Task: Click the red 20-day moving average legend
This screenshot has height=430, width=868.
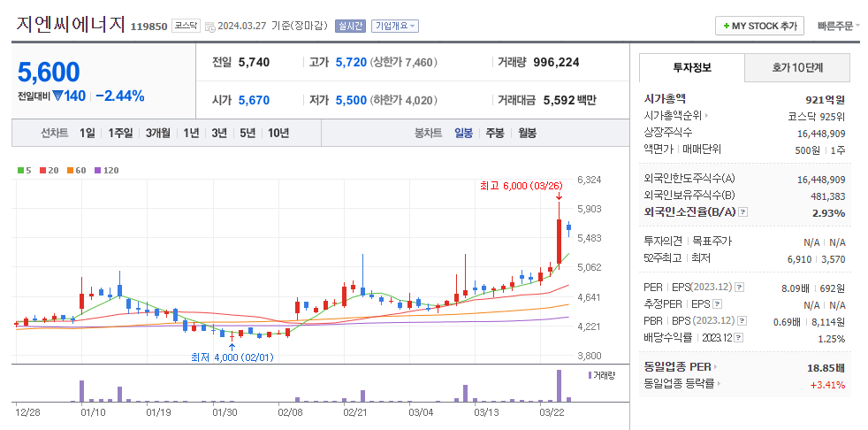Action: 49,171
